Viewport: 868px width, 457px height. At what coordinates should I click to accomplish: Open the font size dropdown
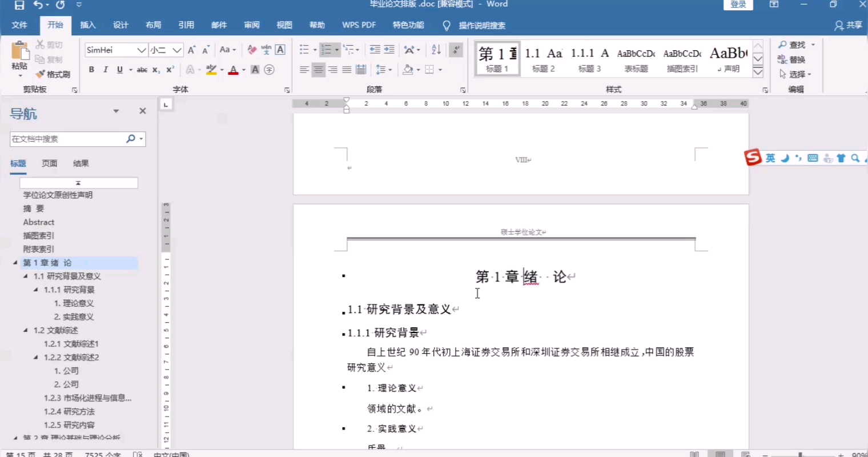(177, 50)
